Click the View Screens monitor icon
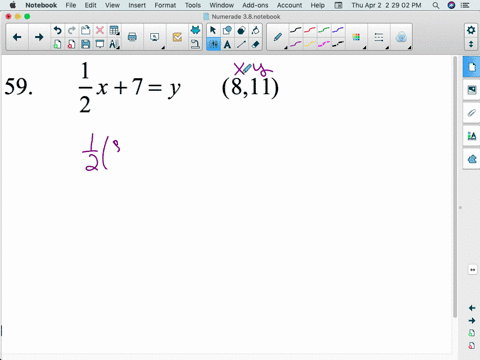Screen dimensions: 480x360 point(100,44)
